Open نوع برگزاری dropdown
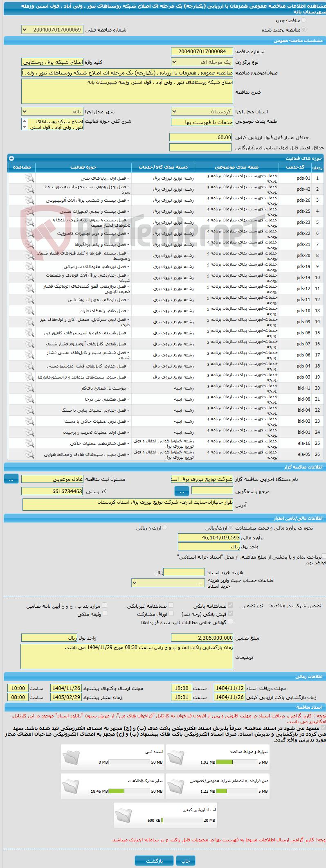 point(202,62)
